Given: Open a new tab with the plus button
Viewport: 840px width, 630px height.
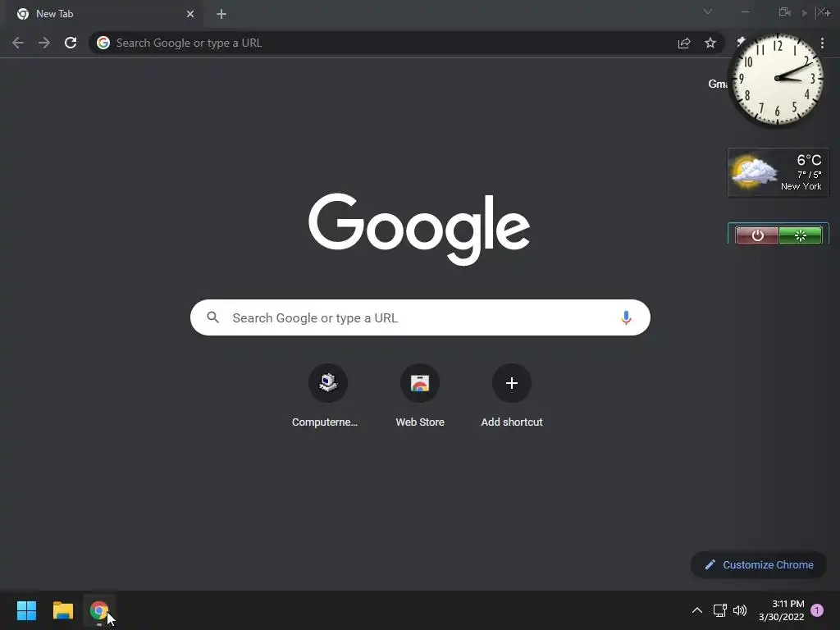Looking at the screenshot, I should coord(221,14).
